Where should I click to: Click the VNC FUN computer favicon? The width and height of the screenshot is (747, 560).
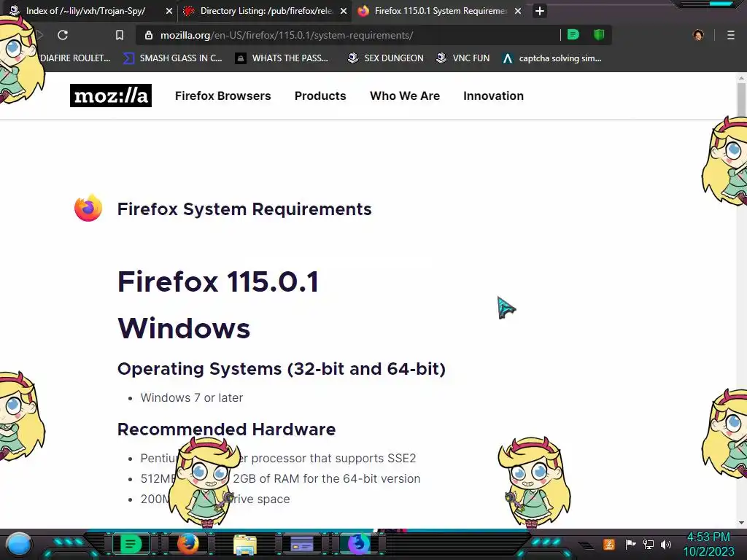[441, 58]
